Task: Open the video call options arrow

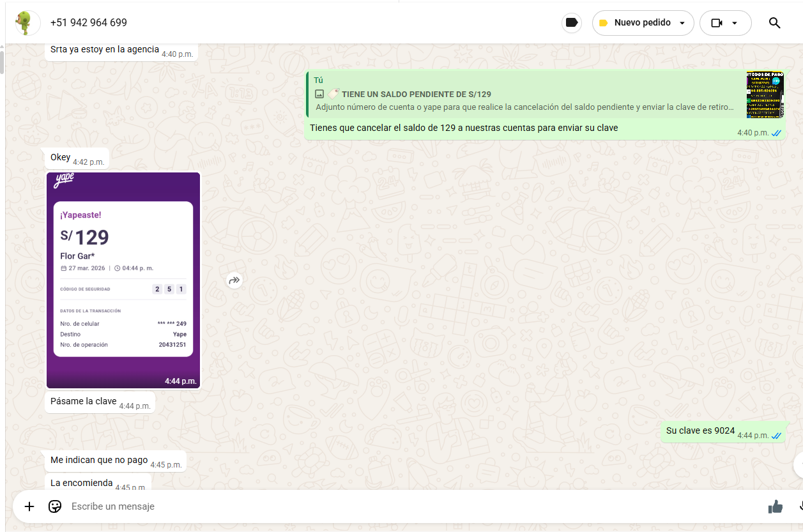Action: pyautogui.click(x=735, y=23)
